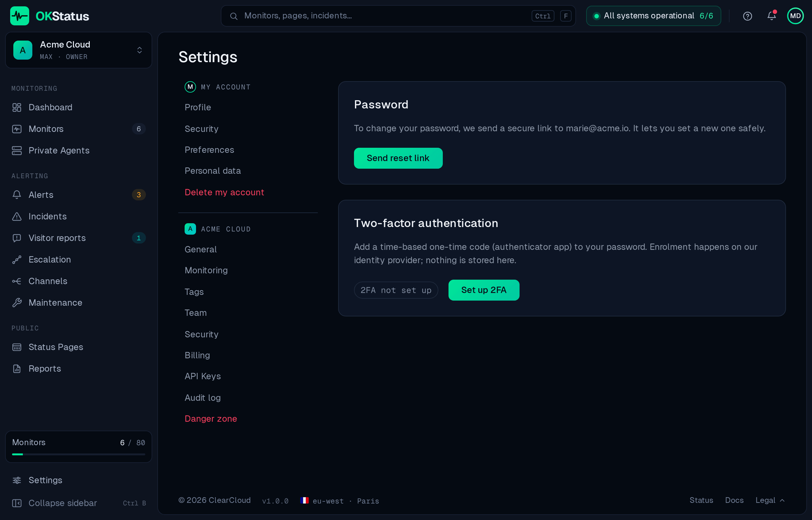Click the Private Agents server icon
The width and height of the screenshot is (812, 520).
pos(17,151)
